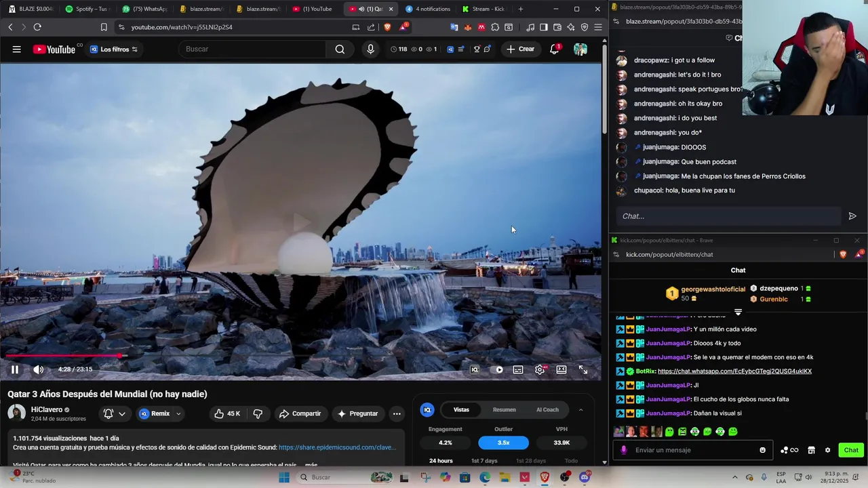Like the video with 45 K
This screenshot has width=868, height=488.
[227, 413]
